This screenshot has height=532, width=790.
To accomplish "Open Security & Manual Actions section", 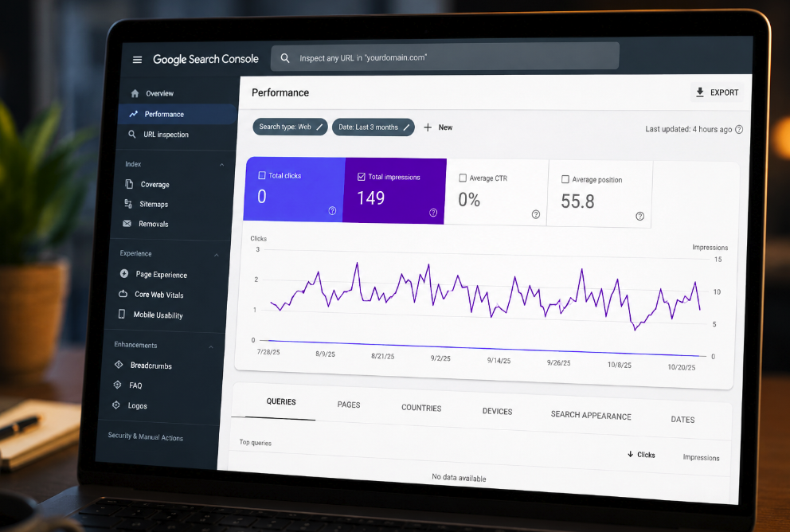I will tap(146, 436).
